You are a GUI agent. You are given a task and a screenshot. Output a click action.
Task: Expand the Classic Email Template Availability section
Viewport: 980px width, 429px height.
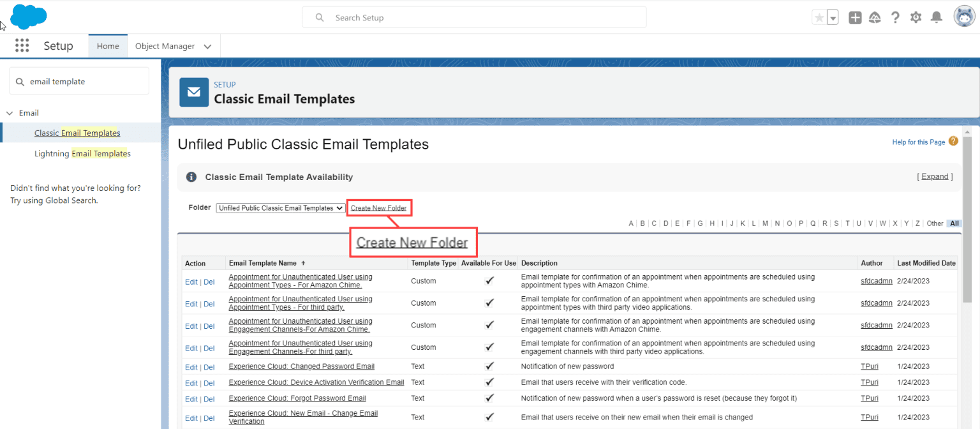[934, 176]
